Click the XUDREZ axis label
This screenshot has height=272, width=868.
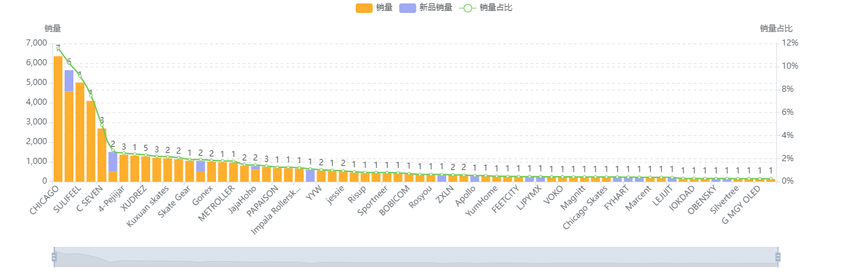pos(134,198)
